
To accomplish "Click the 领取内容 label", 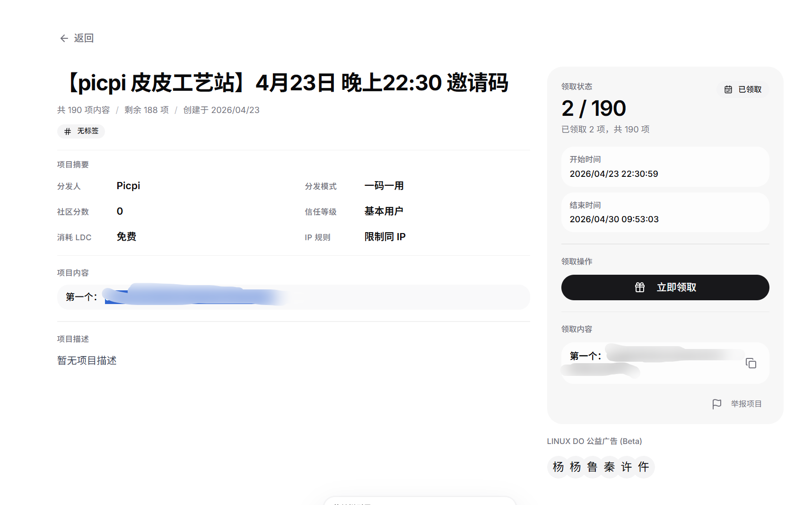I will click(x=577, y=329).
